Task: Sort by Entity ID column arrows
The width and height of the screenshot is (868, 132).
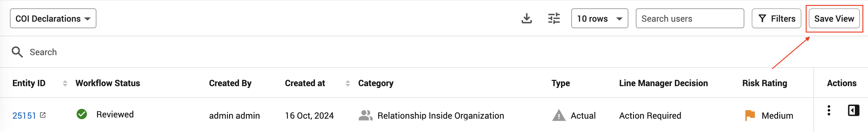Action: (x=65, y=83)
